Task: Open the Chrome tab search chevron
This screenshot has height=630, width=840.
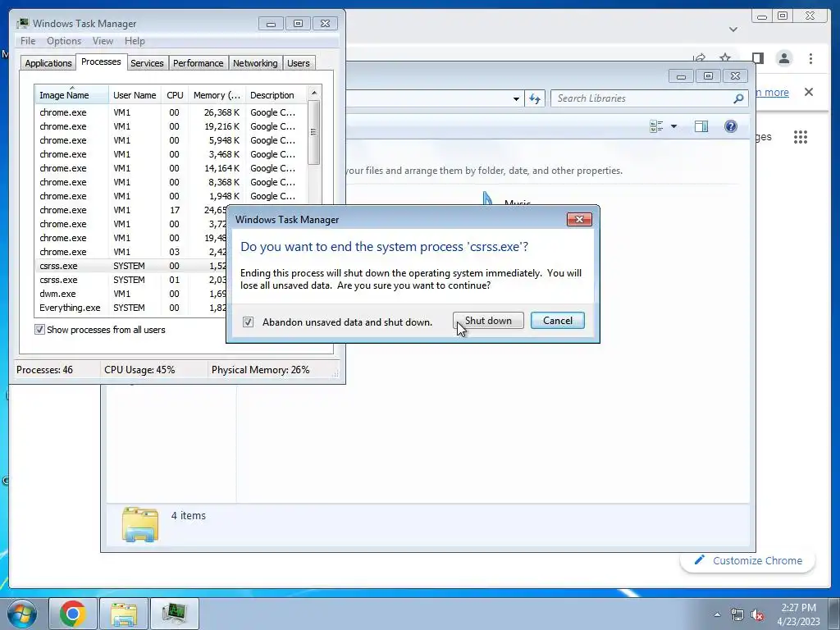Action: pyautogui.click(x=733, y=30)
